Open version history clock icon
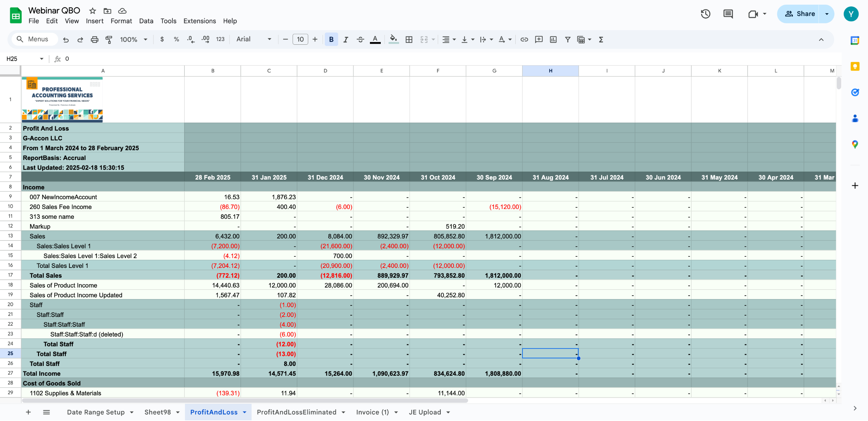 coord(705,14)
